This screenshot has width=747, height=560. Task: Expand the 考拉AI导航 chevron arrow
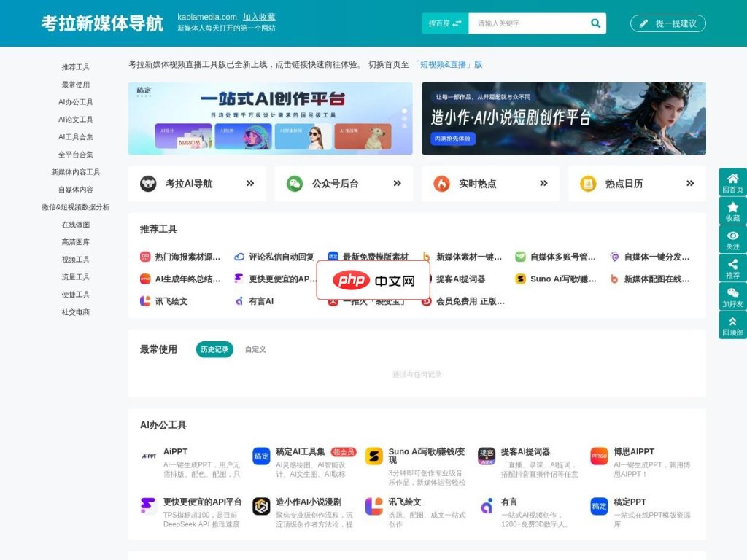tap(250, 183)
